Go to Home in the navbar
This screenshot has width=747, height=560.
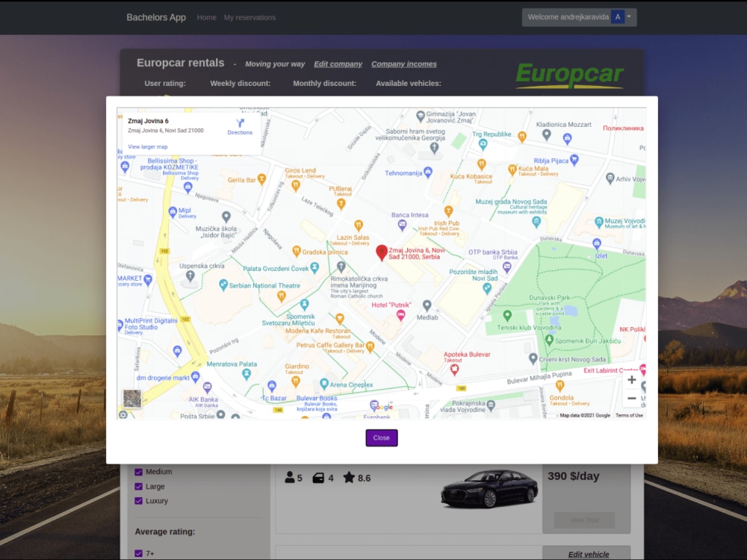pos(206,17)
